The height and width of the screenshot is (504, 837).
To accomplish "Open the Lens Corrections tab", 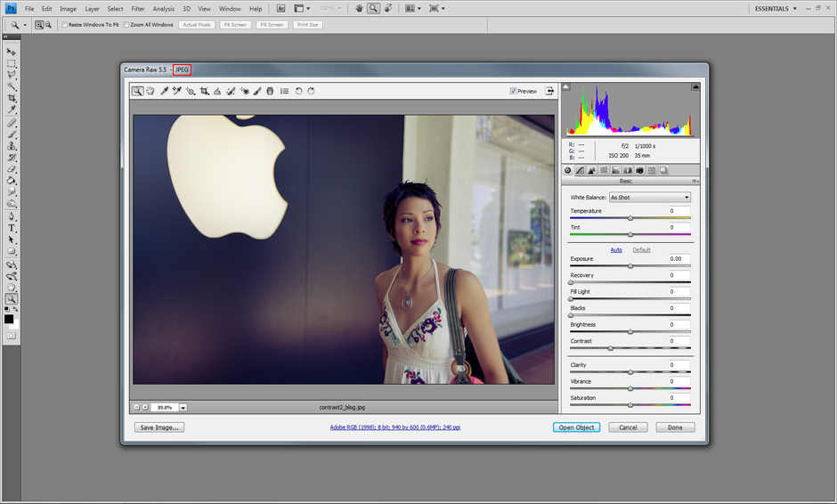I will tap(628, 170).
